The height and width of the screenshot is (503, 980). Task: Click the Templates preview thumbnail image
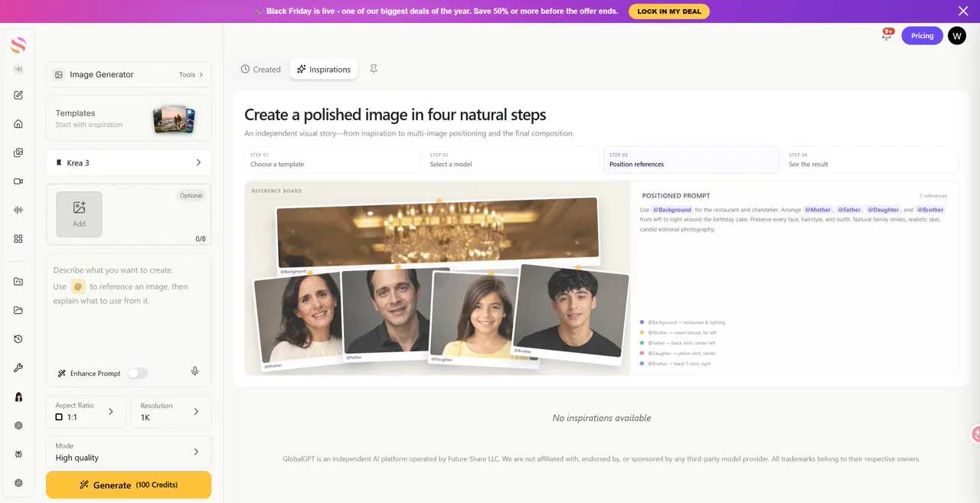(174, 119)
